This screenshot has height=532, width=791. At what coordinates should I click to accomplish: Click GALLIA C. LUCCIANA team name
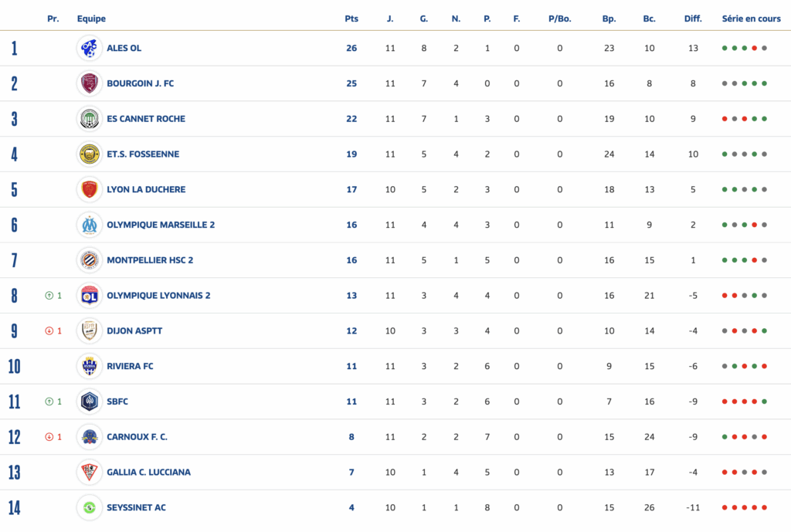pos(148,472)
